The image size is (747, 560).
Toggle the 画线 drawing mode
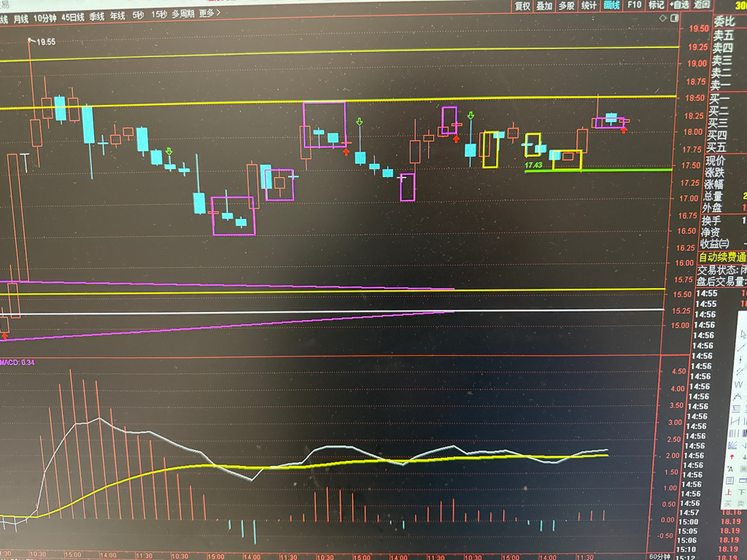point(612,5)
